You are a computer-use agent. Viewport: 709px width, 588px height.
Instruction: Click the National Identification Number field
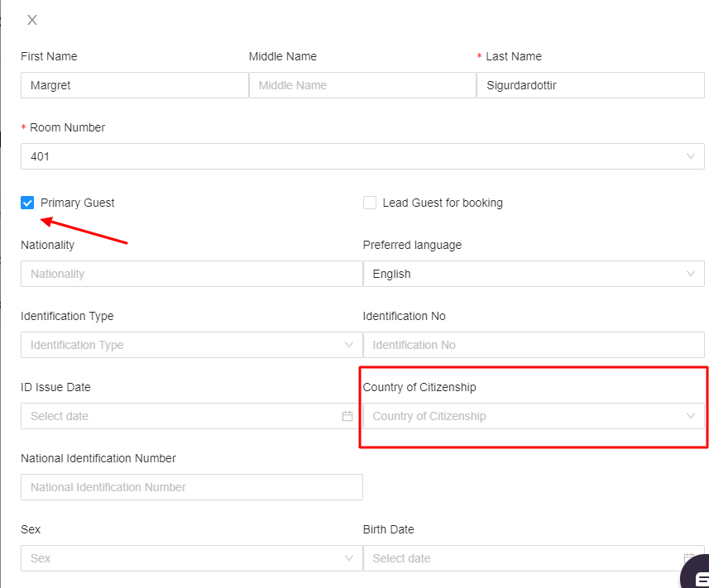click(192, 487)
